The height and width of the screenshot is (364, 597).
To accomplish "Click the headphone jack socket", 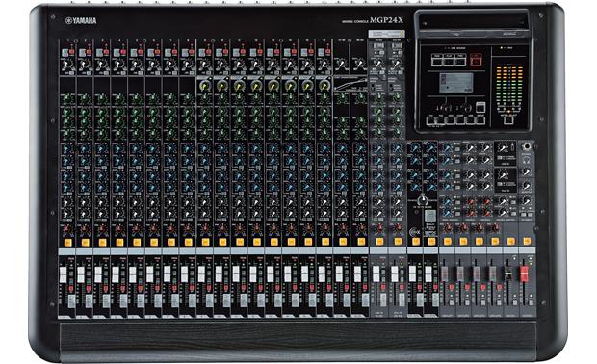I will [527, 146].
